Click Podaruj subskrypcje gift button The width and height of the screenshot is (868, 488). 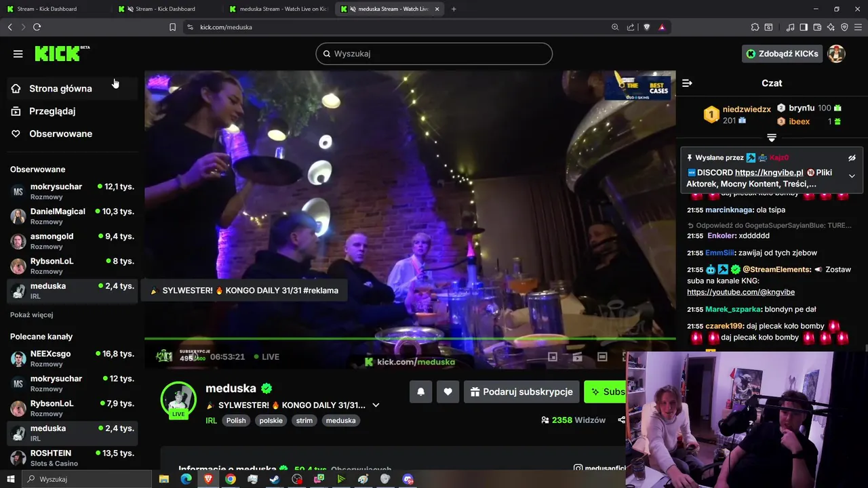521,392
